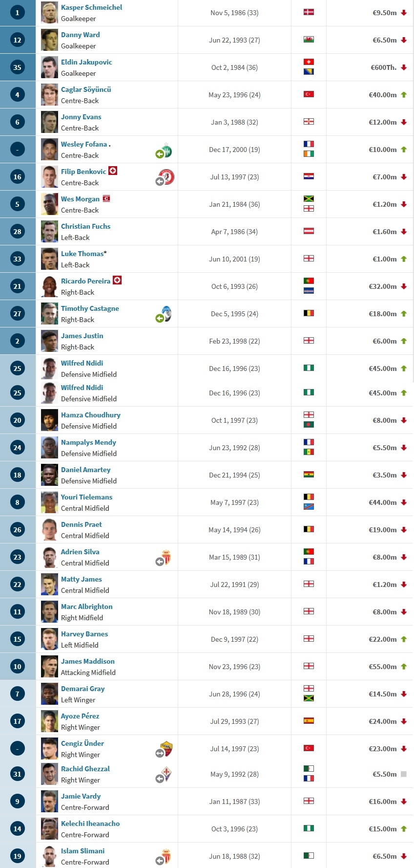The height and width of the screenshot is (868, 414).
Task: Open Youri Tielemans' player profile link
Action: 86,497
